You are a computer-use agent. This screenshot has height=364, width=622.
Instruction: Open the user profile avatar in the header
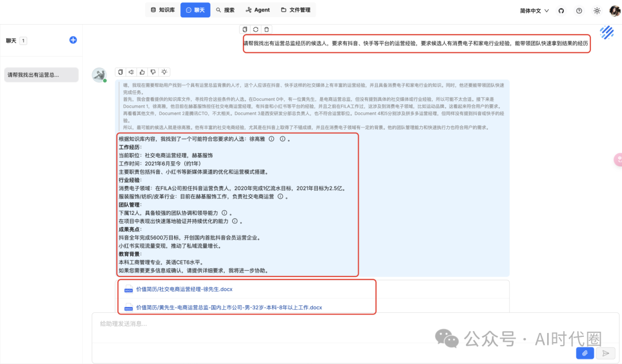(x=615, y=11)
